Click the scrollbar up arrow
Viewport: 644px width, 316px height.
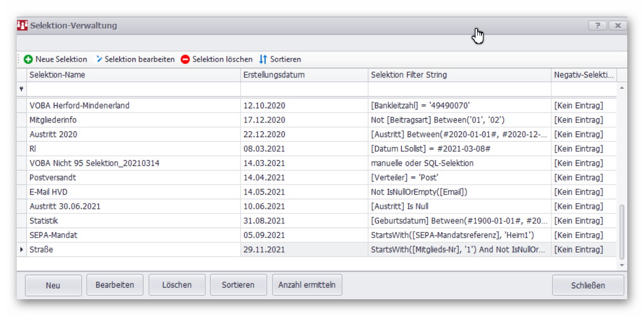point(622,88)
